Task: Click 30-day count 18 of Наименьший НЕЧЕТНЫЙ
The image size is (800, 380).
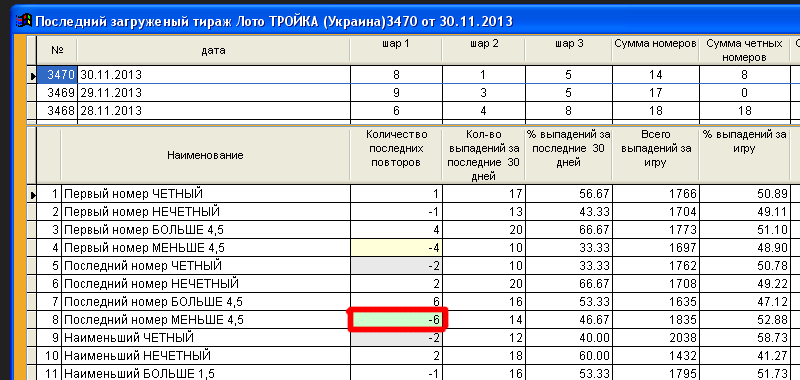Action: click(x=483, y=356)
